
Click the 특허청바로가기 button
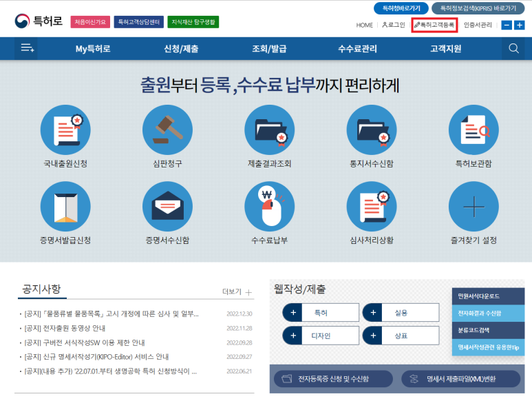pyautogui.click(x=401, y=8)
